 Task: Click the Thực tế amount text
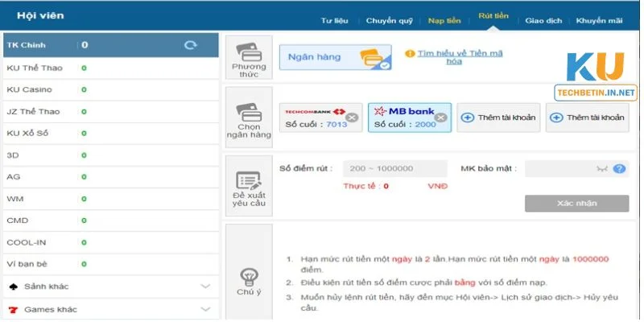366,187
